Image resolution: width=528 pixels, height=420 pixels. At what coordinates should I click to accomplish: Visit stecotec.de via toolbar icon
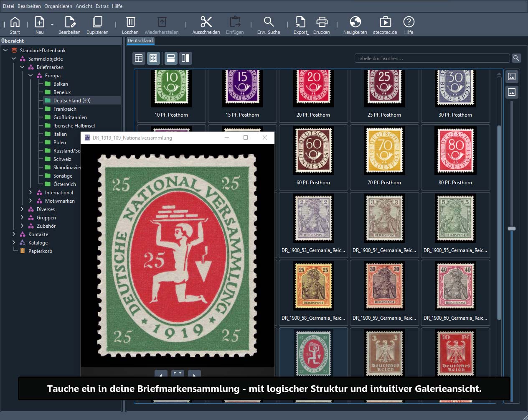385,25
